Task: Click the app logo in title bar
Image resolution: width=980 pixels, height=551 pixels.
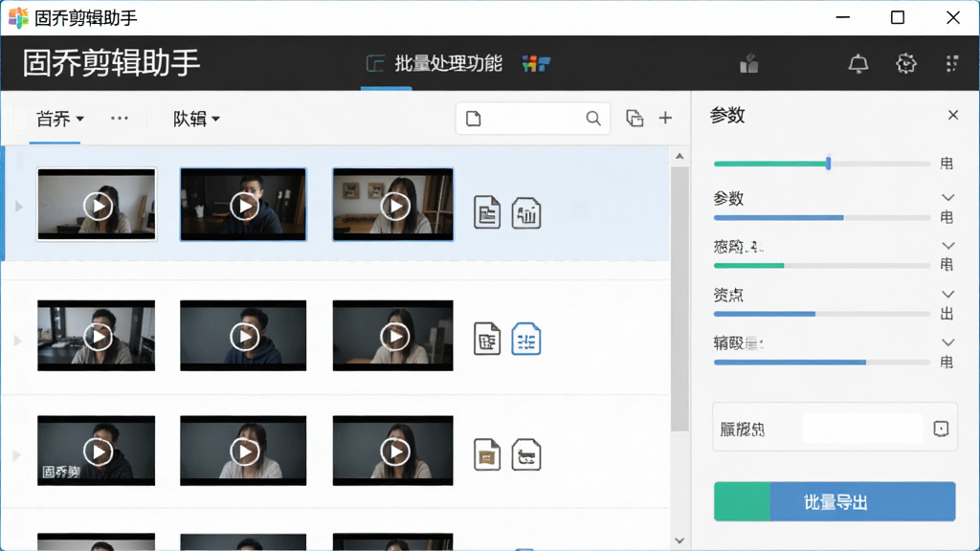Action: (18, 17)
